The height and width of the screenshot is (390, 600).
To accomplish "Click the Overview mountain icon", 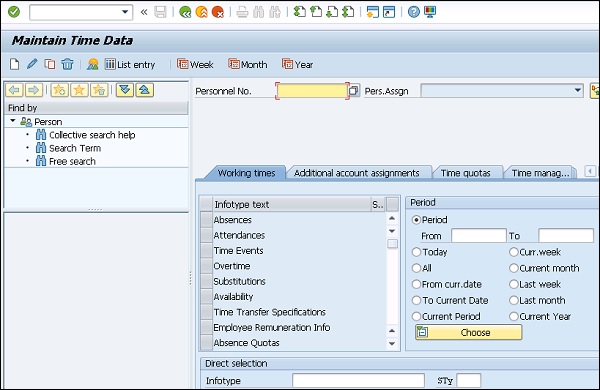I will (93, 64).
